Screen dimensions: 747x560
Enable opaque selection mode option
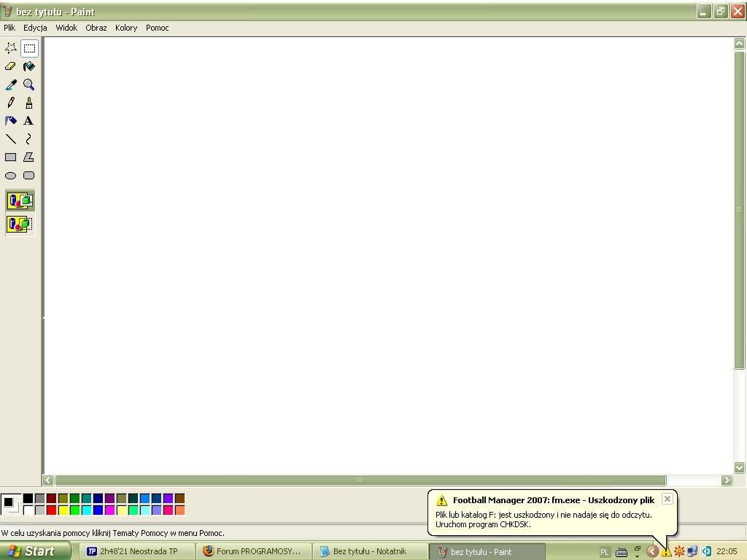tap(20, 201)
